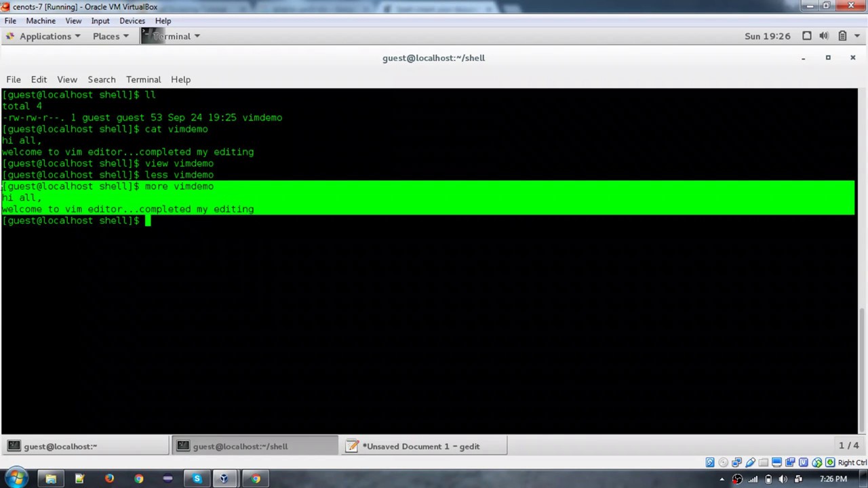Open the terminal's Terminal menu
Image resolution: width=868 pixels, height=488 pixels.
click(143, 79)
